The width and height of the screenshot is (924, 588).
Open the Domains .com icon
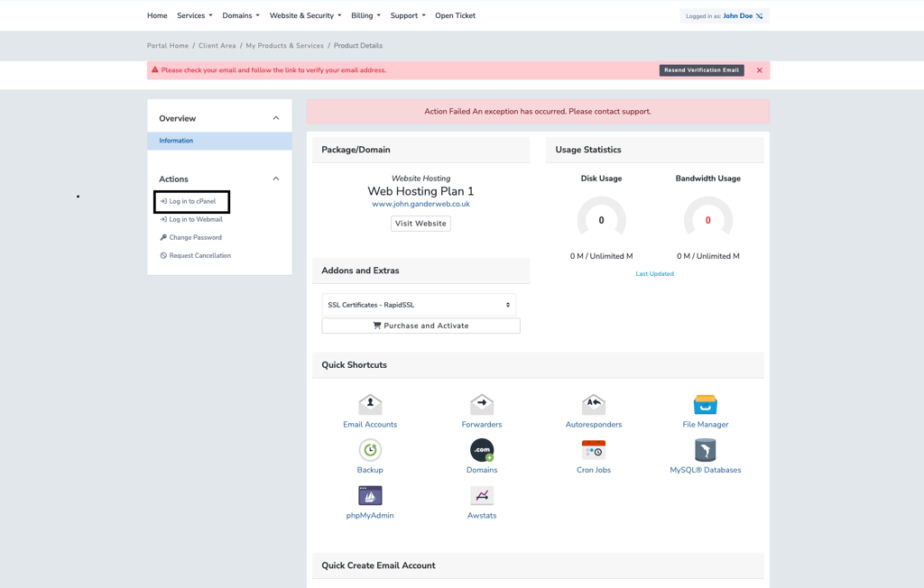pyautogui.click(x=482, y=450)
